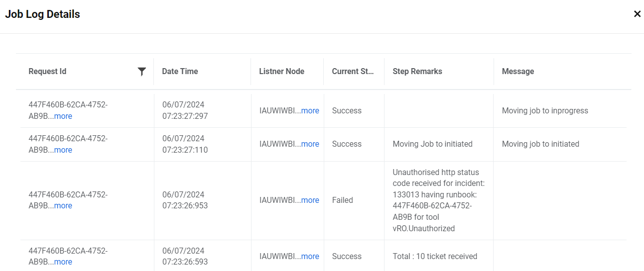Show more of Listener Node in second row

[x=310, y=144]
